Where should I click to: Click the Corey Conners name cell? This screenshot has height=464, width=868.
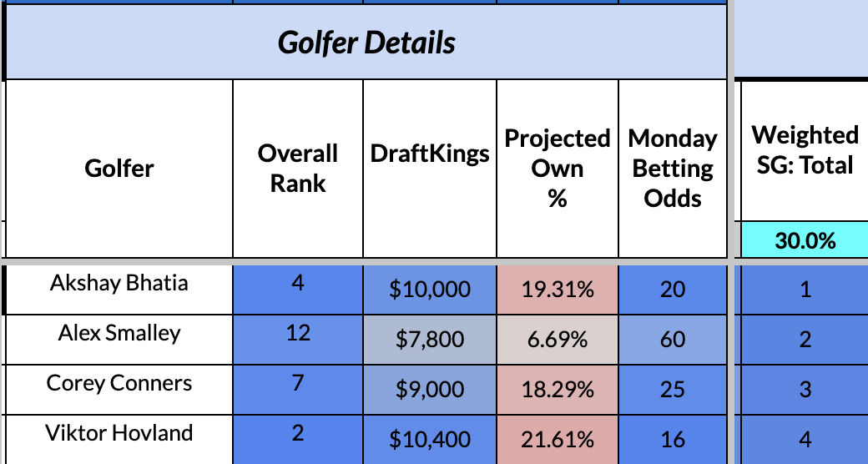(119, 384)
